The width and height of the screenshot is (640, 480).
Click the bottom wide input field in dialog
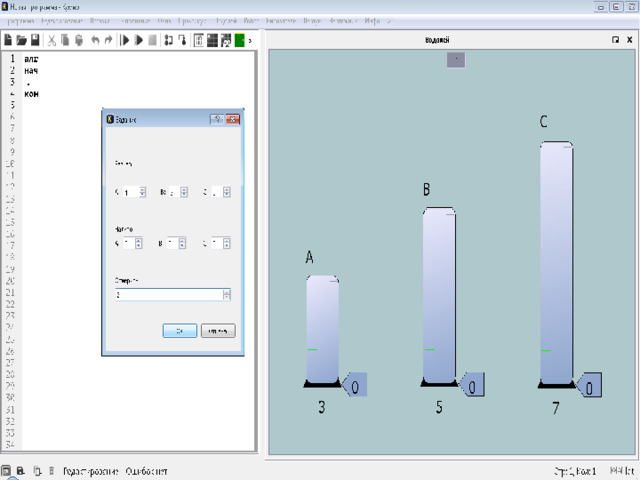click(x=168, y=295)
